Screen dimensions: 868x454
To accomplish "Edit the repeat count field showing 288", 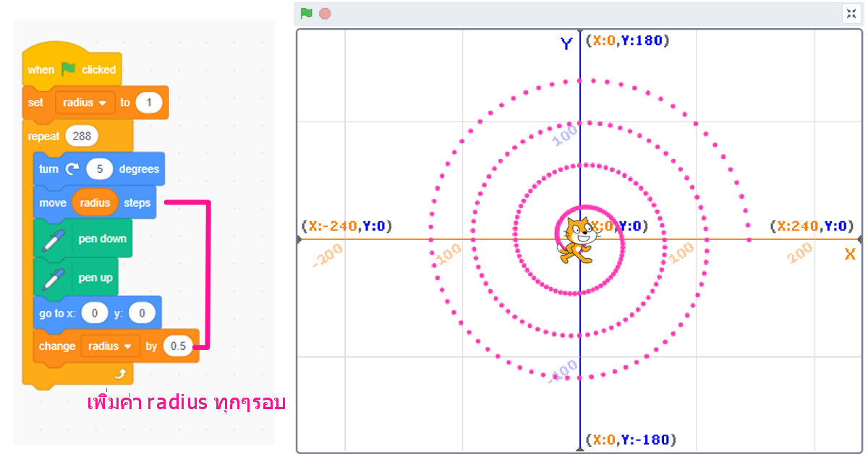I will tap(81, 136).
